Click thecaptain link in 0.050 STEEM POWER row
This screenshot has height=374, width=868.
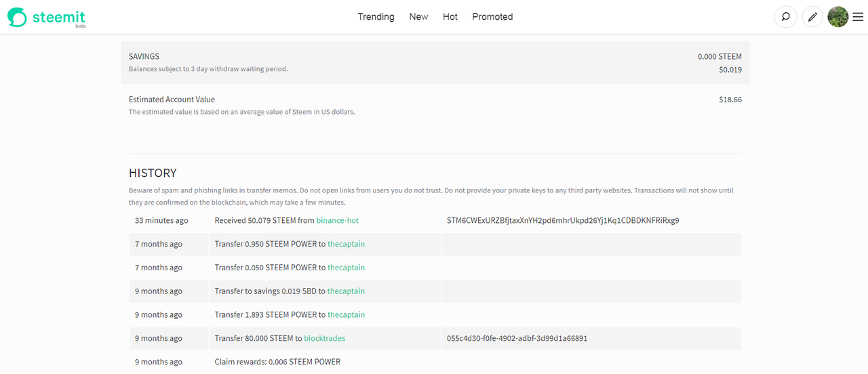coord(346,268)
